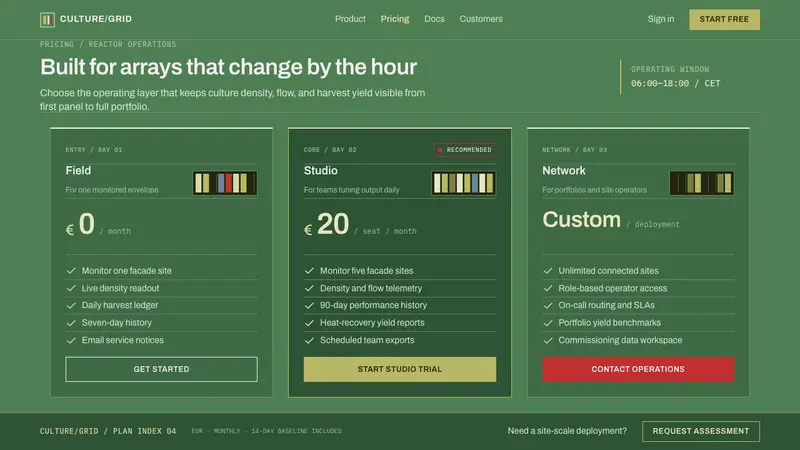Click the START STUDIO TRIAL button
800x450 pixels.
pyautogui.click(x=399, y=369)
